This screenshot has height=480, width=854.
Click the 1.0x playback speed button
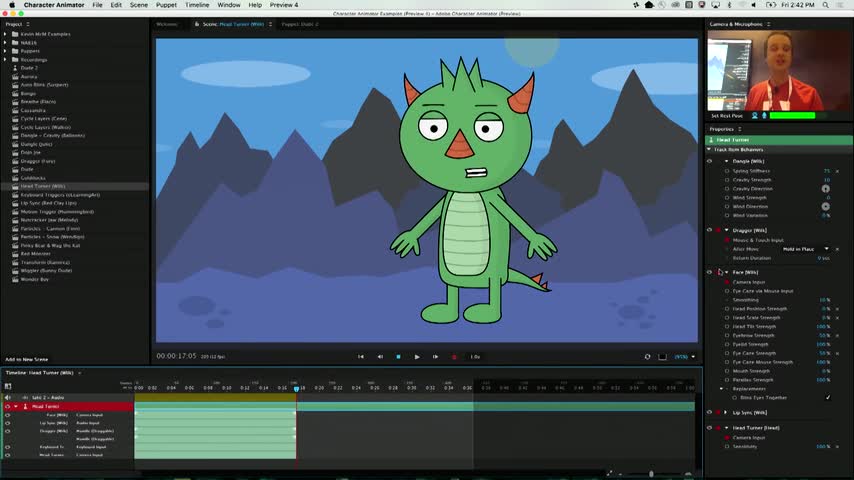pos(475,357)
